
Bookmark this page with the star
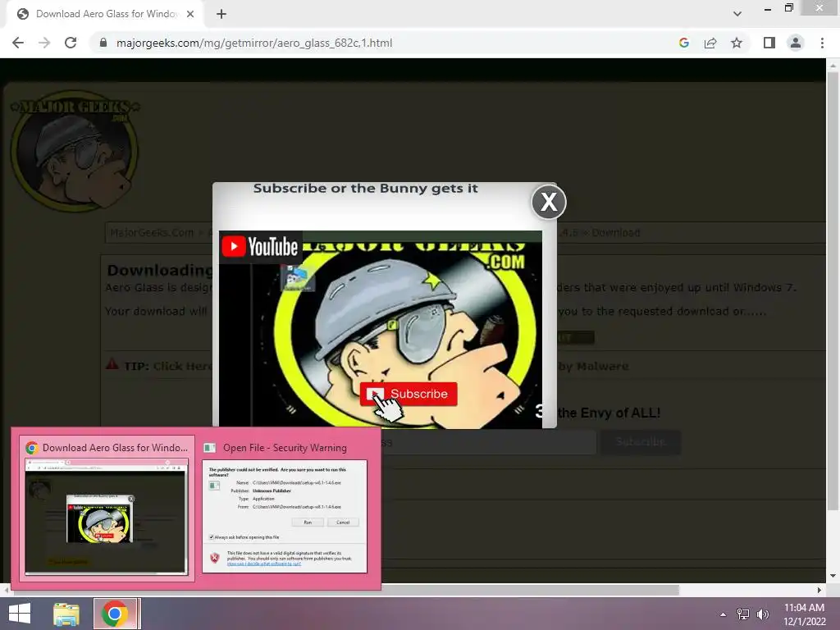click(x=737, y=43)
